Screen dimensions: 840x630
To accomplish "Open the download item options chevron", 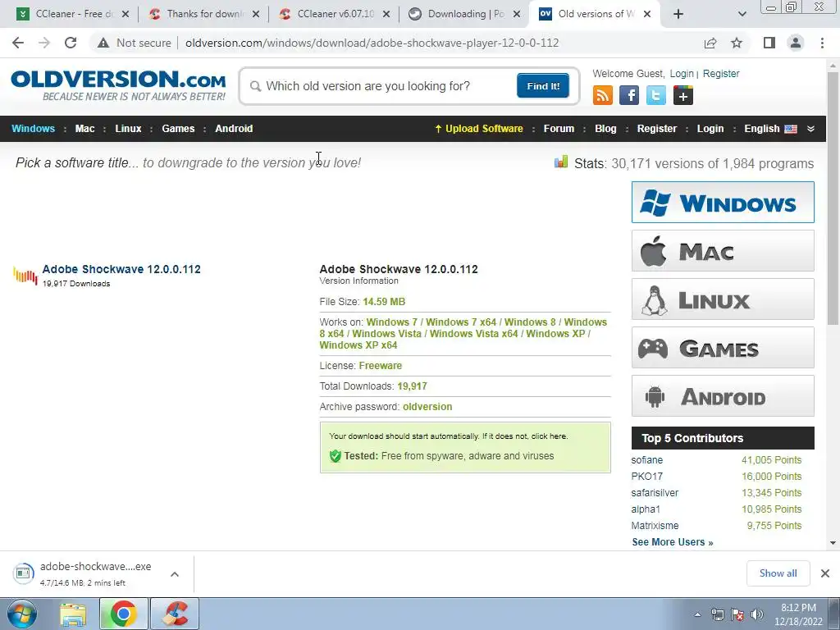I will tap(175, 574).
